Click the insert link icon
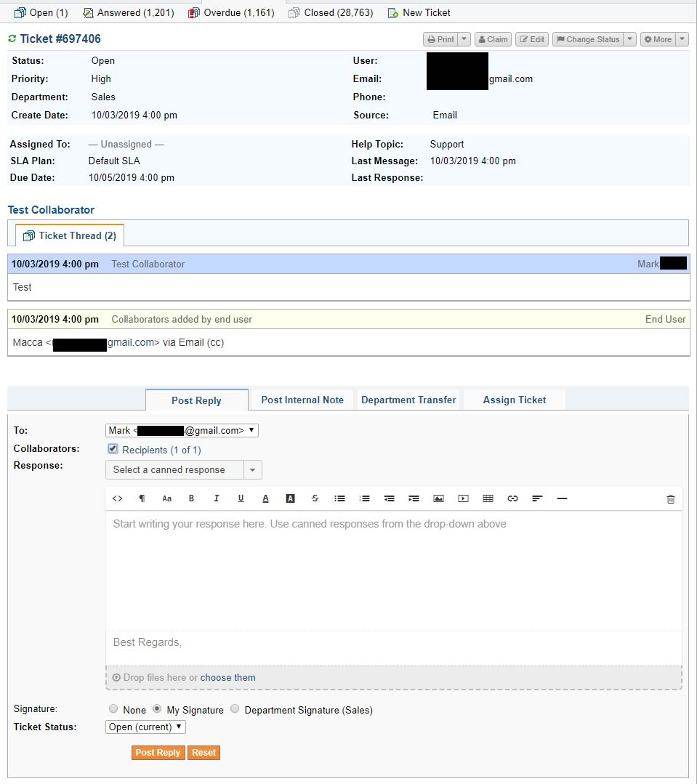697x784 pixels. point(512,498)
